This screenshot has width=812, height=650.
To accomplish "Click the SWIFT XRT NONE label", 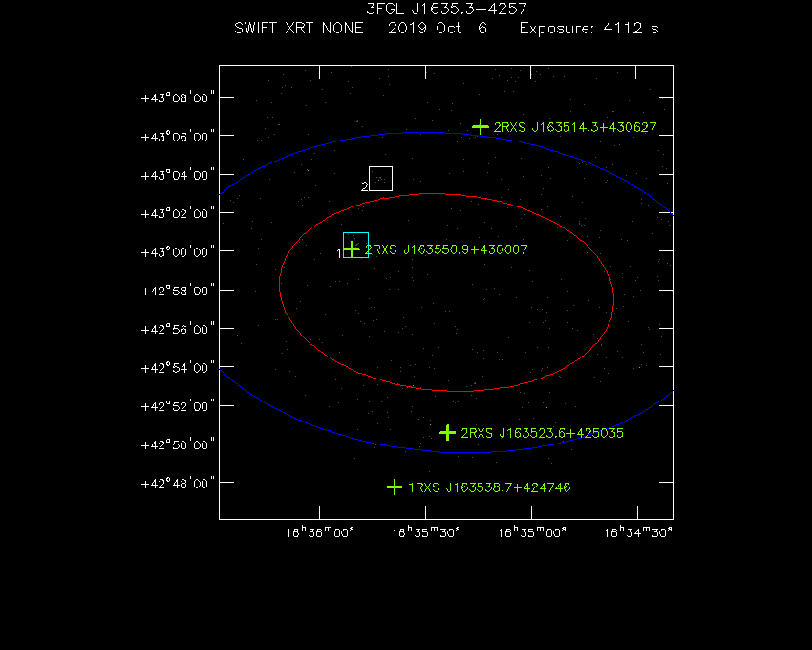I will click(x=299, y=28).
